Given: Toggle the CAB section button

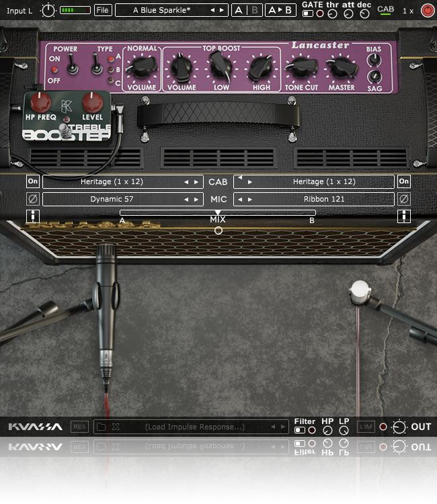Looking at the screenshot, I should [385, 10].
